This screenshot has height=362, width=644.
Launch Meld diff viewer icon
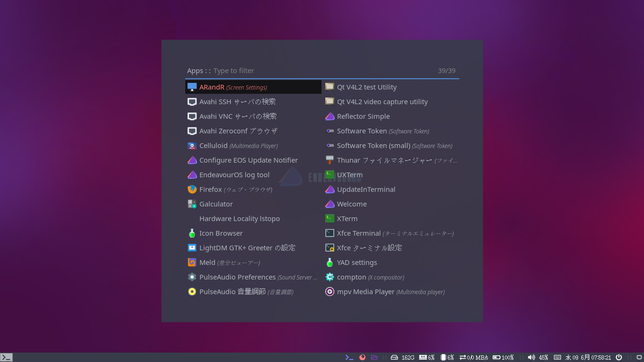(x=192, y=263)
